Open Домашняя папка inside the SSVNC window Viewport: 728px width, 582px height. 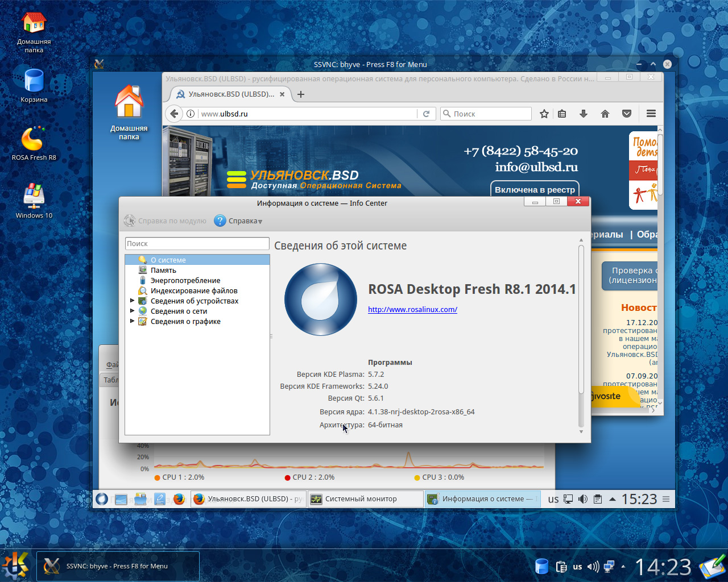pos(129,112)
